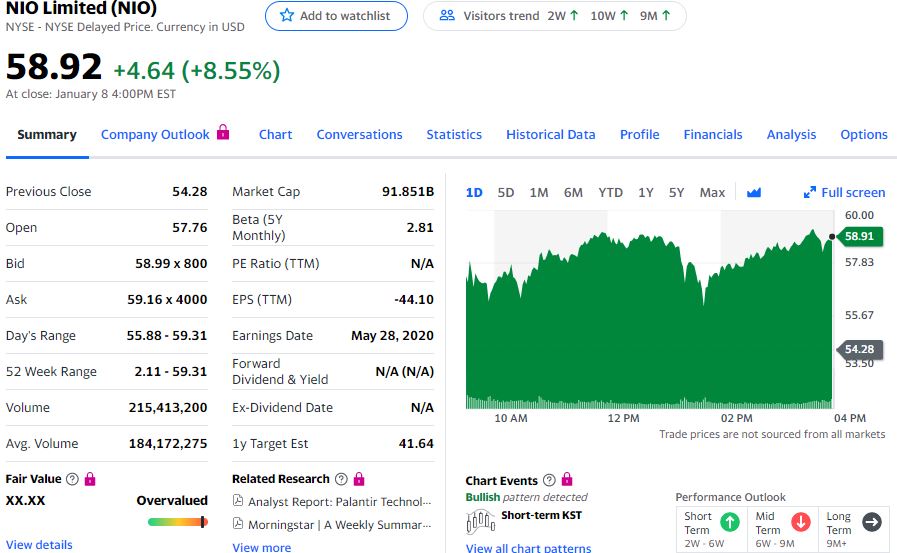Select the Max chart range

click(712, 193)
